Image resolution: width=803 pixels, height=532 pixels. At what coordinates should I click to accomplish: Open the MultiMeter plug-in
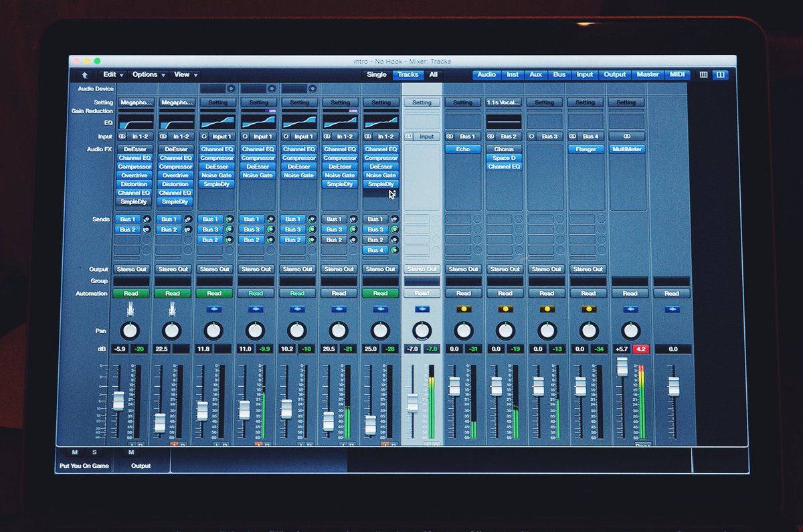tap(627, 149)
